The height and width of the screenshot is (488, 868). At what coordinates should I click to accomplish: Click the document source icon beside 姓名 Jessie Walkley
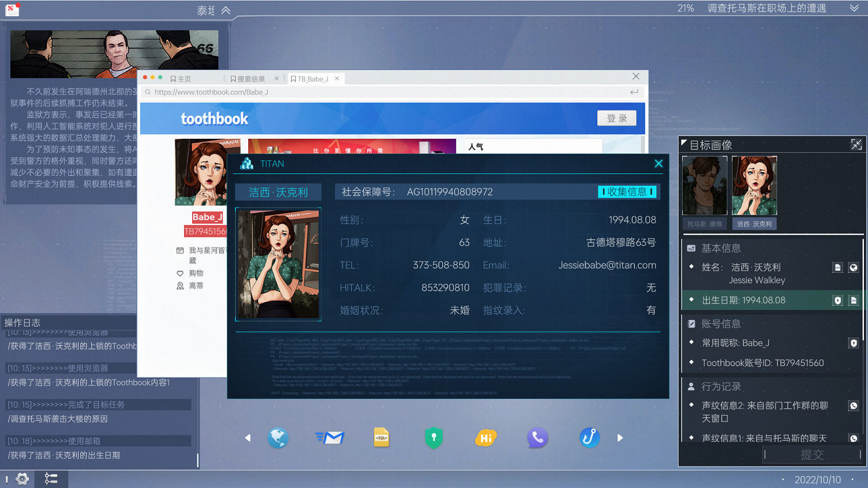tap(838, 267)
